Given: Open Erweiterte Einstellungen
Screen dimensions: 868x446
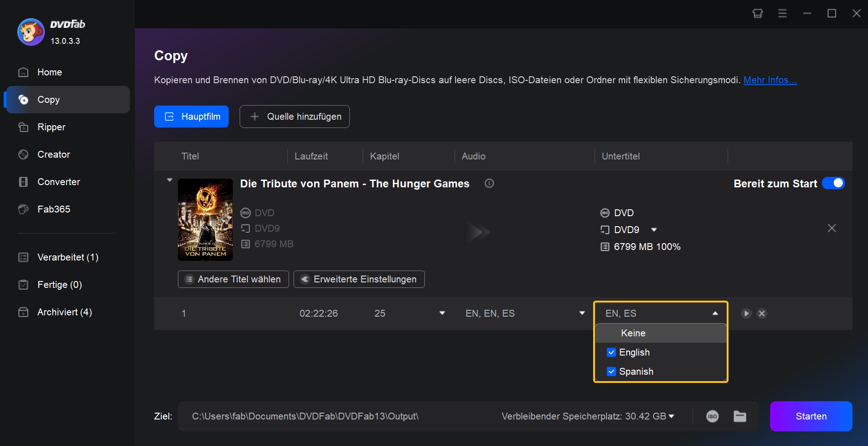Looking at the screenshot, I should coord(359,279).
